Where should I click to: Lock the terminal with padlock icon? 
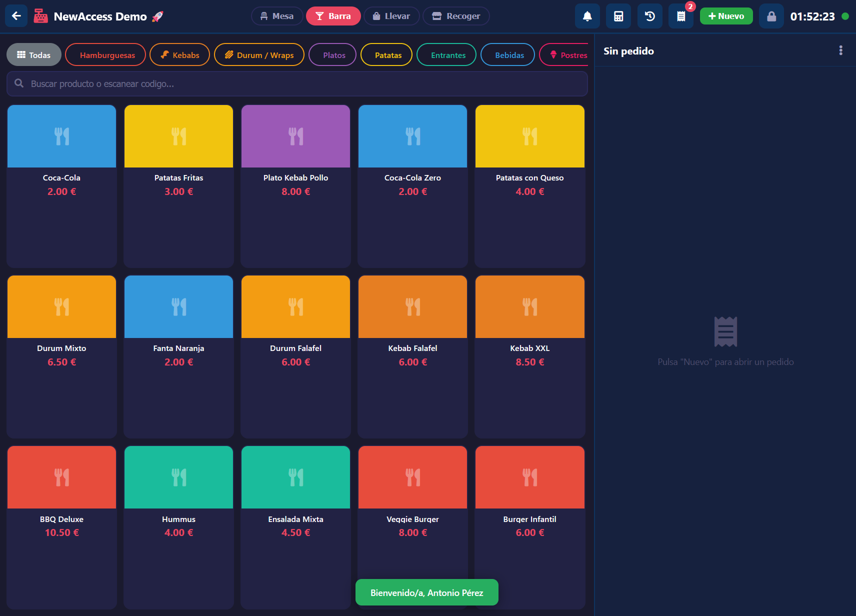[x=771, y=16]
